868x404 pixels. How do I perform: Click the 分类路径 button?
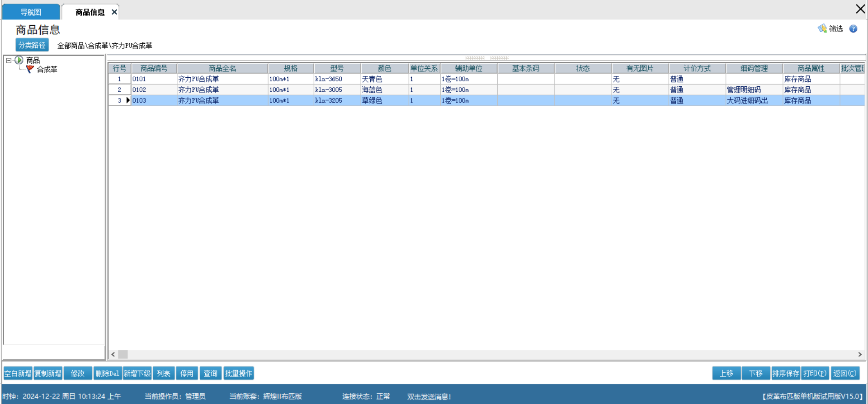[x=32, y=45]
